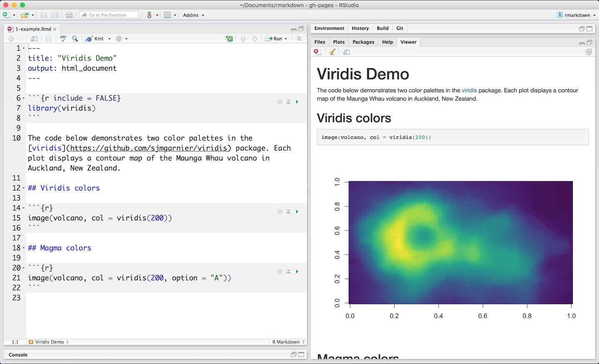Clear all viewer items with broom icon
This screenshot has height=364, width=599.
pyautogui.click(x=332, y=52)
